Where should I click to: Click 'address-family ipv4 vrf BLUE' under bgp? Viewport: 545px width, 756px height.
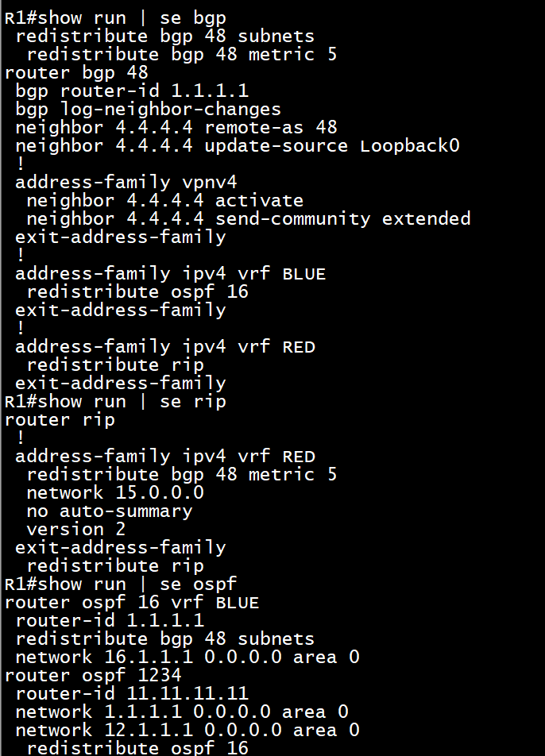170,274
